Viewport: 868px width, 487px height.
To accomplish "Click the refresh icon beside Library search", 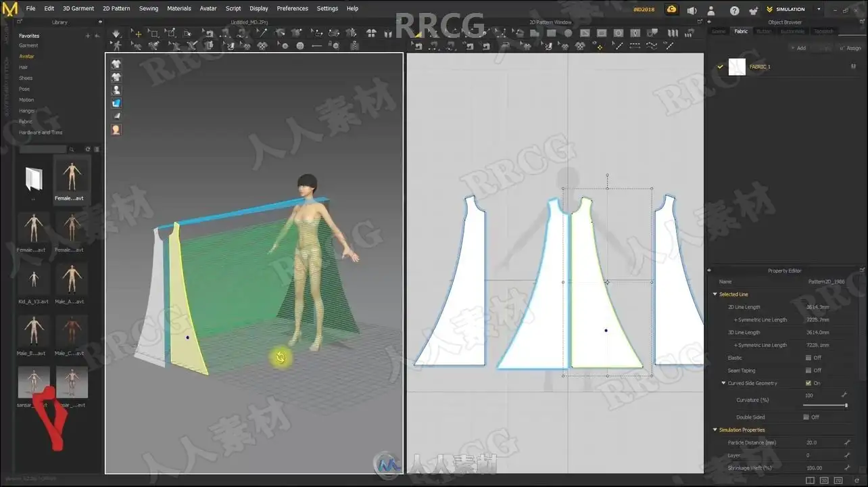I will (x=88, y=149).
